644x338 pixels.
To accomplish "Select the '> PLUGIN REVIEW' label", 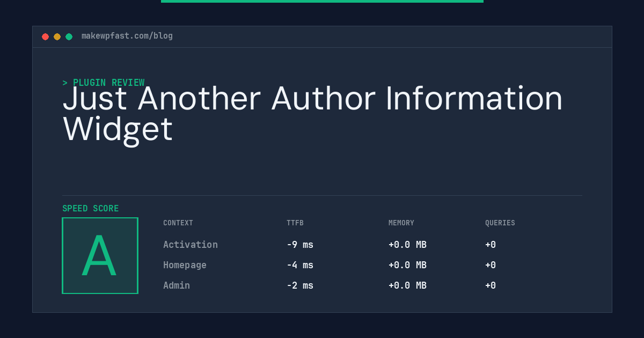I will point(104,83).
